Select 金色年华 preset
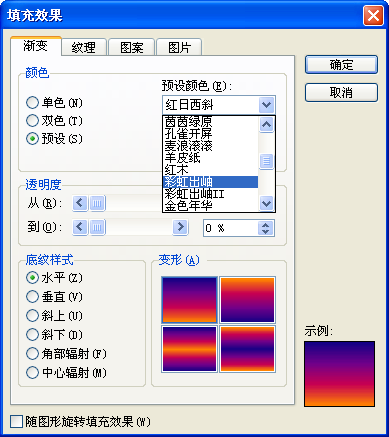389x437 pixels. point(211,206)
